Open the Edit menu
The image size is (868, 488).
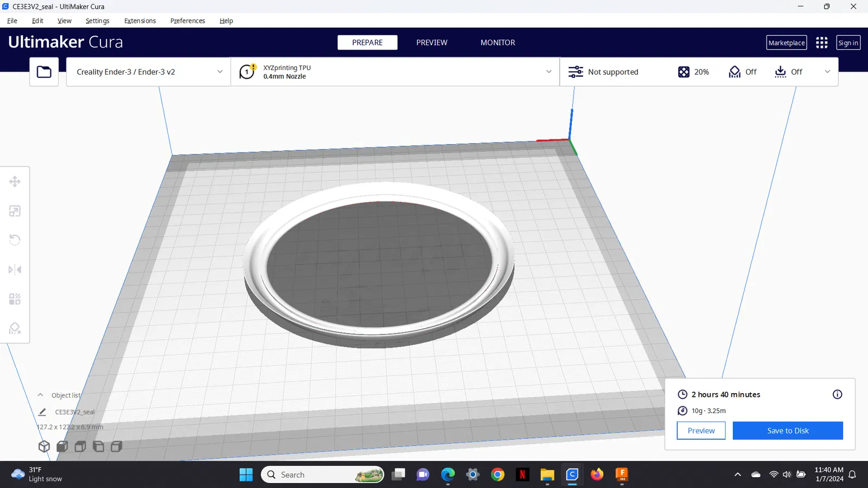pyautogui.click(x=37, y=21)
